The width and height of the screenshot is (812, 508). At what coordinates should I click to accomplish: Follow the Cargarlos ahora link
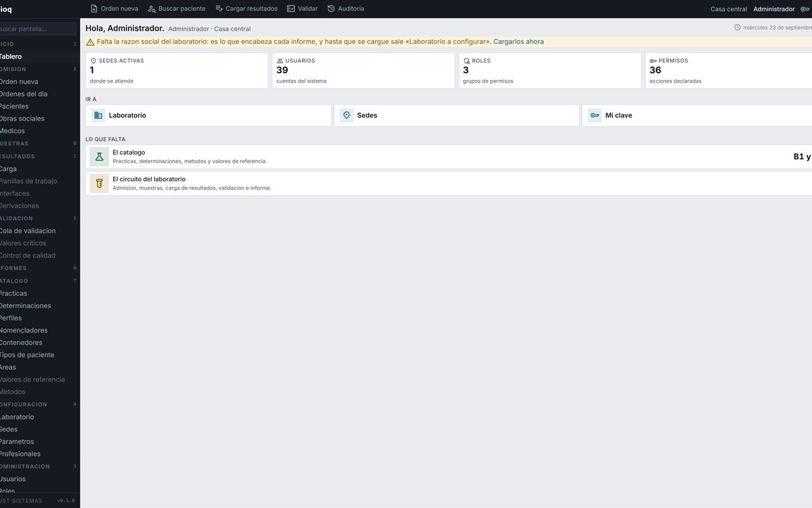[x=518, y=42]
